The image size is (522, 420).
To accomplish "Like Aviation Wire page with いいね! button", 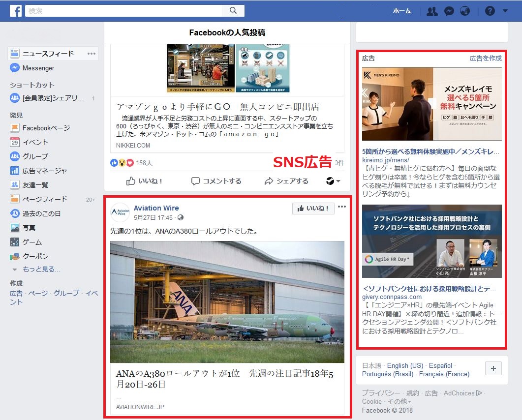I will click(313, 209).
